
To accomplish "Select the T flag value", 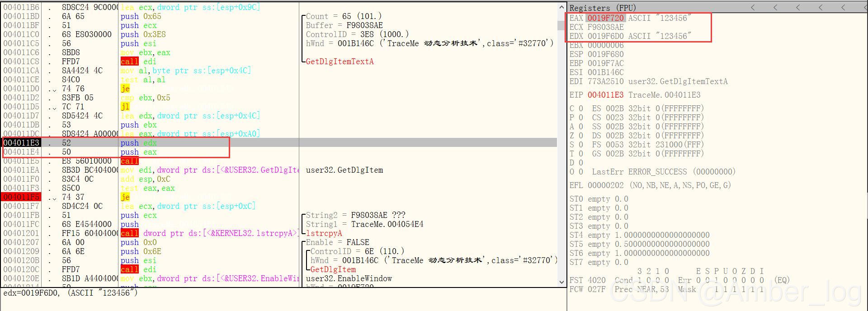I will click(581, 154).
